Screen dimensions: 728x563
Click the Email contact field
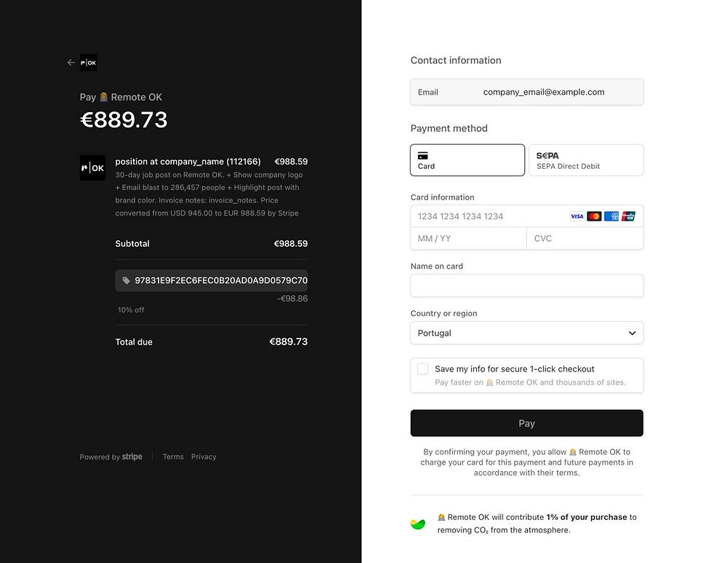point(526,92)
